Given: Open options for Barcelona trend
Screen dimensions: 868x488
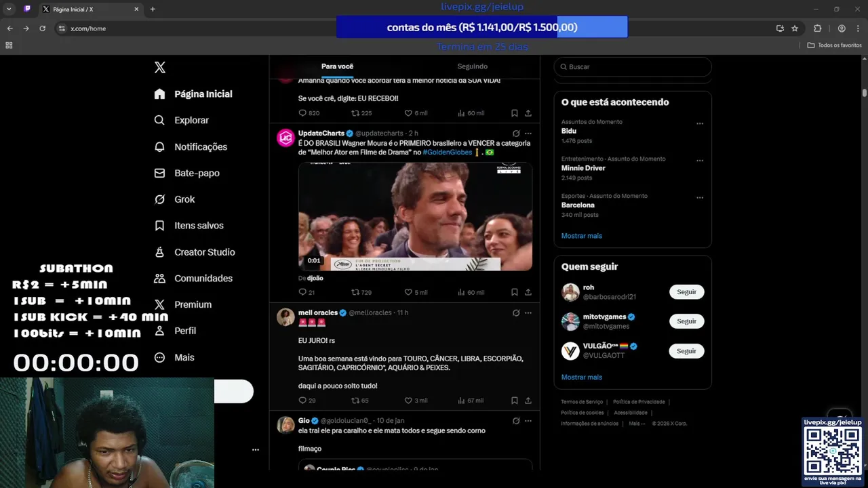Looking at the screenshot, I should pyautogui.click(x=700, y=198).
